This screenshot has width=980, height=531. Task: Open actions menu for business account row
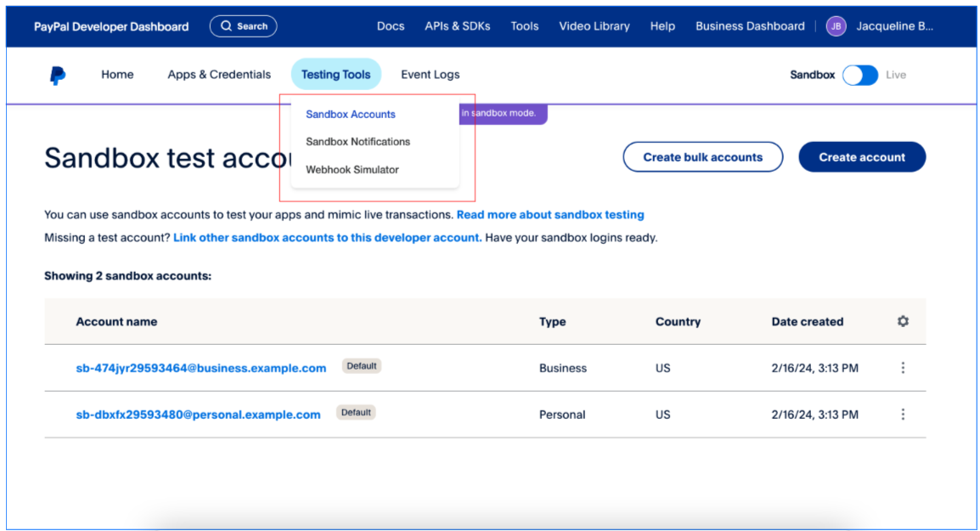click(x=903, y=368)
